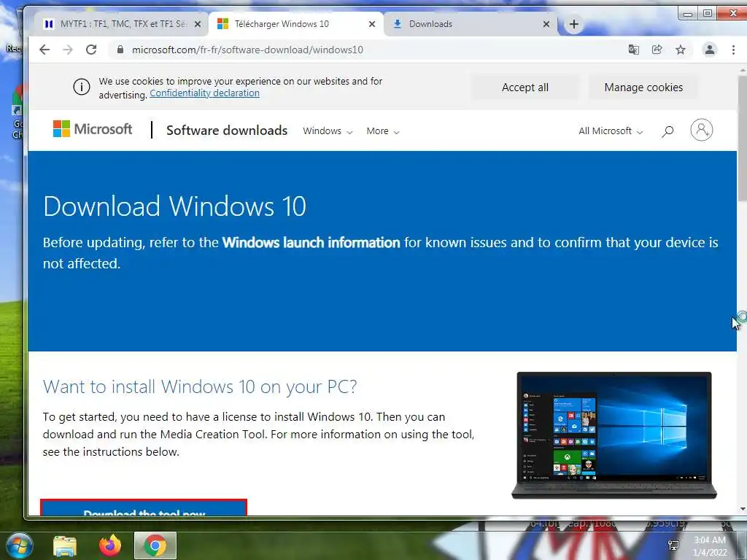Screen dimensions: 747x560
Task: Click the cookie info circle icon
Action: coord(82,87)
